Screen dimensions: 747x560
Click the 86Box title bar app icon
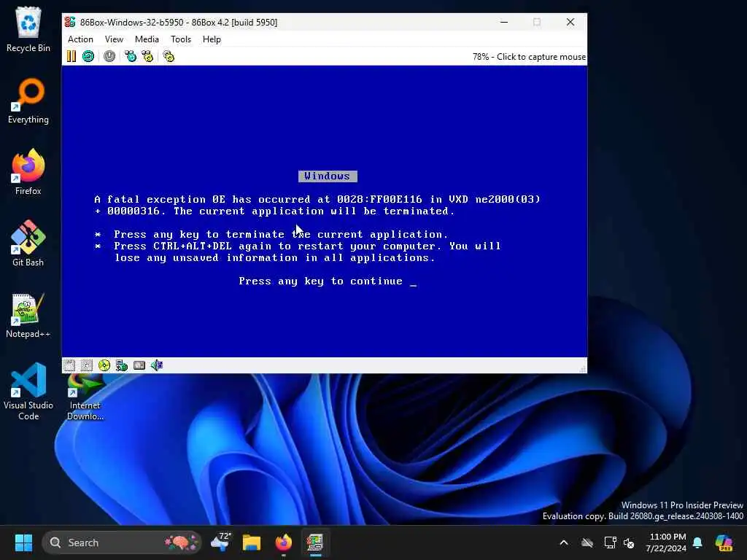[71, 22]
